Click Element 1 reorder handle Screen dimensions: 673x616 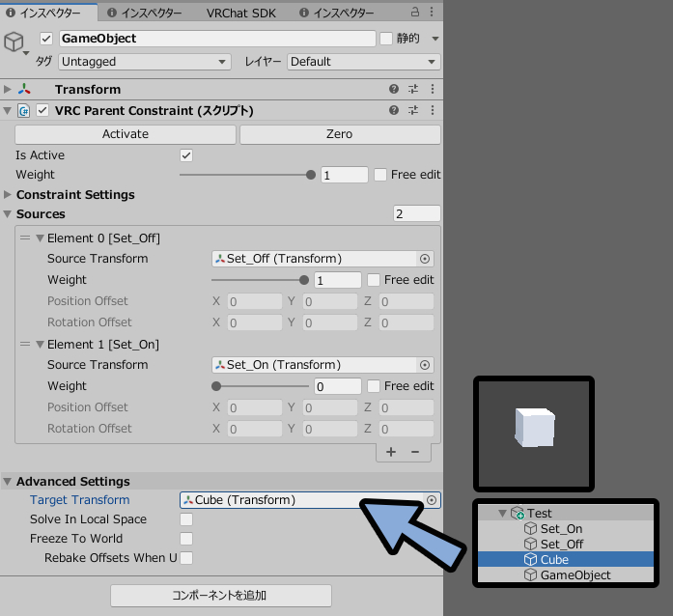25,345
